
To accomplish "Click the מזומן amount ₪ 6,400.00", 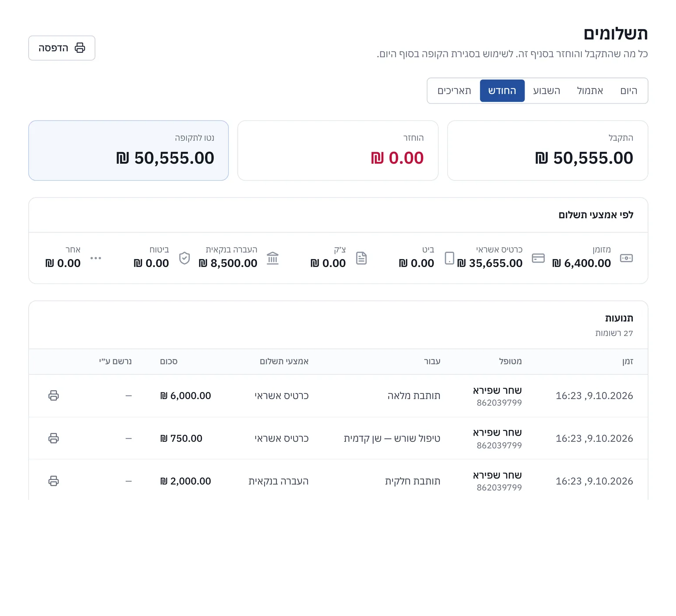I will [581, 263].
